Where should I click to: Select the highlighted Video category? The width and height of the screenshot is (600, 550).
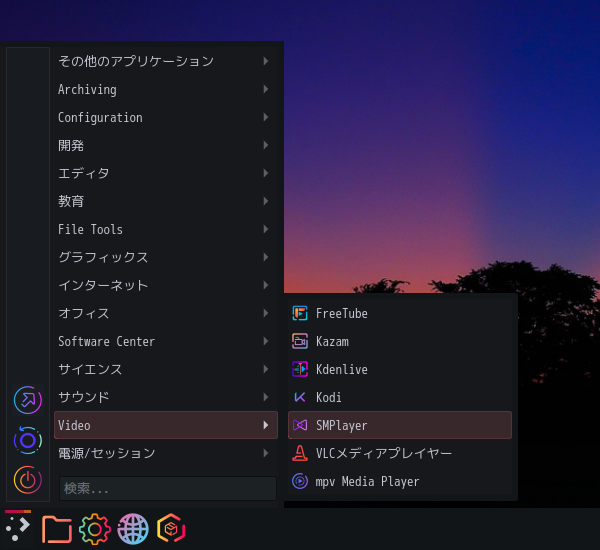pos(166,425)
